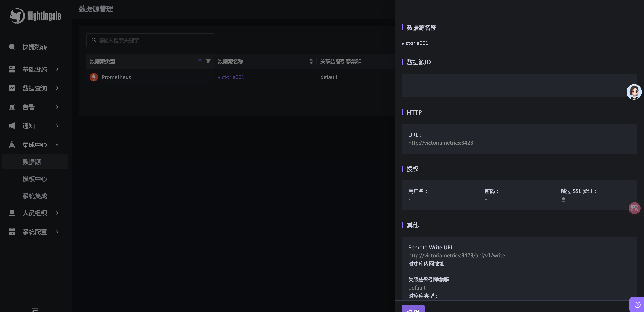644x312 pixels.
Task: Open 模板中心 submenu item
Action: [x=35, y=179]
